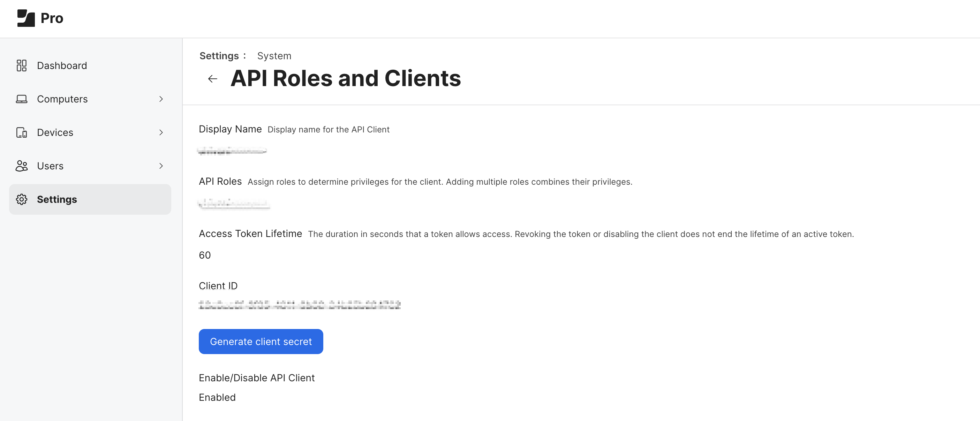The height and width of the screenshot is (421, 980).
Task: Click the Display Name value
Action: [232, 150]
